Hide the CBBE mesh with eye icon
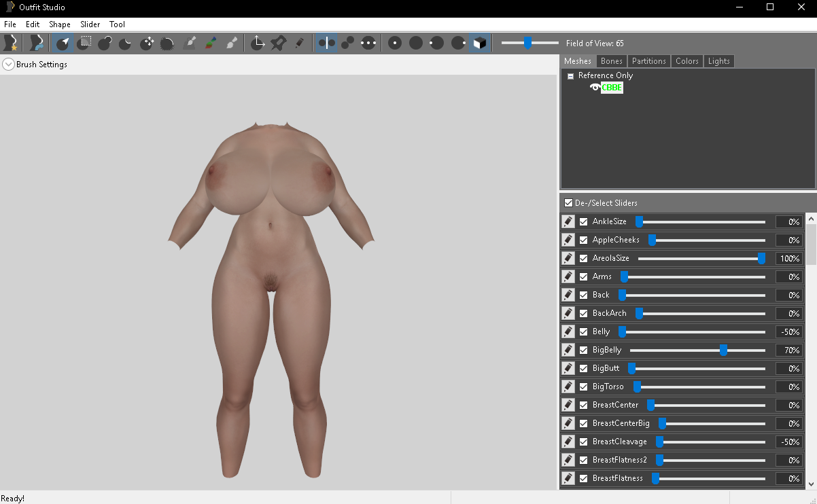Image resolution: width=817 pixels, height=504 pixels. tap(595, 88)
